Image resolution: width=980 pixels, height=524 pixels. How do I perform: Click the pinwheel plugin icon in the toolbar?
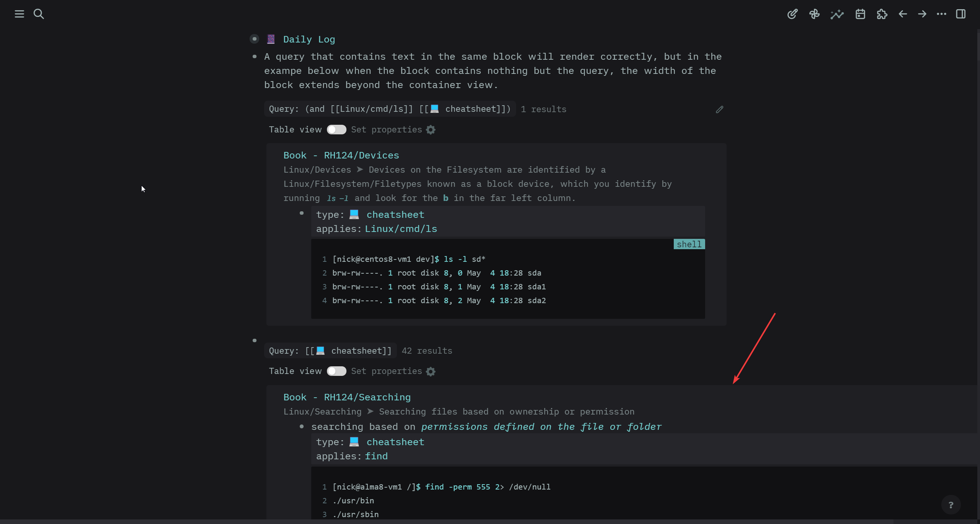point(815,14)
